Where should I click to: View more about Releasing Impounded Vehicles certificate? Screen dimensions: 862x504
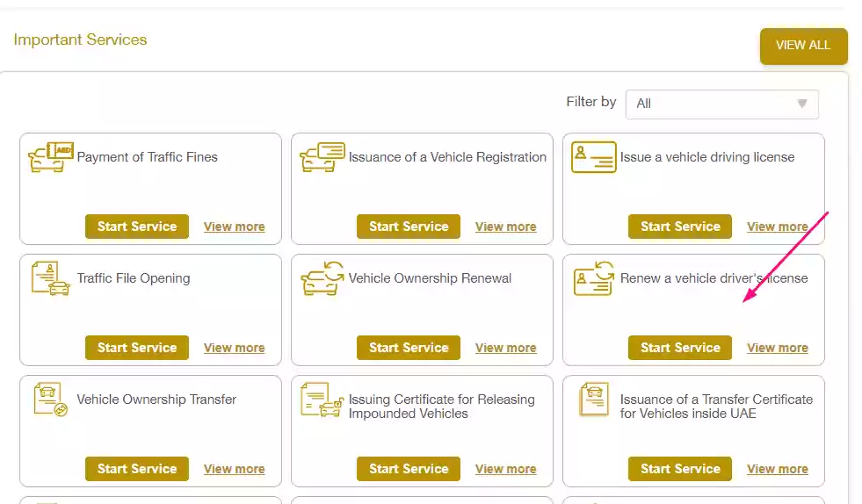(506, 469)
